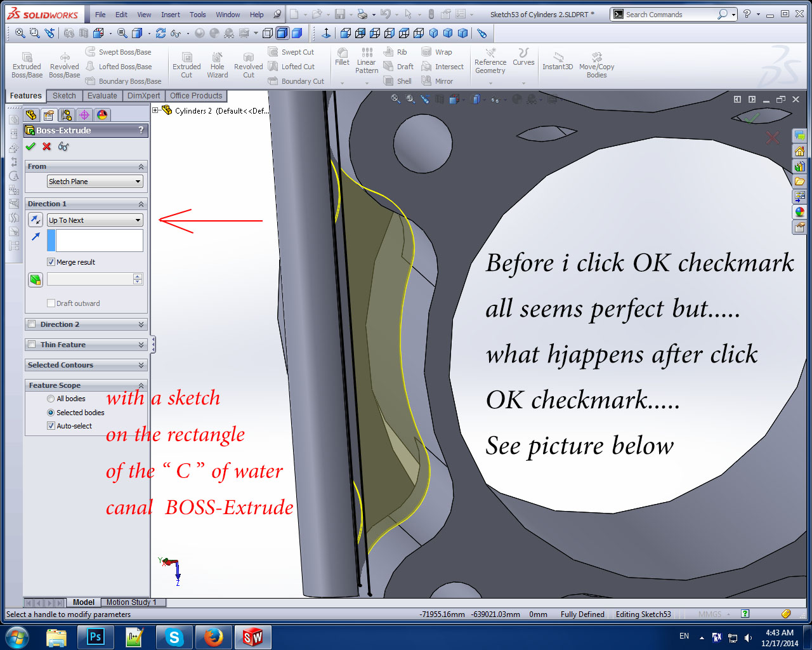Click the Instant3D tool

click(558, 62)
